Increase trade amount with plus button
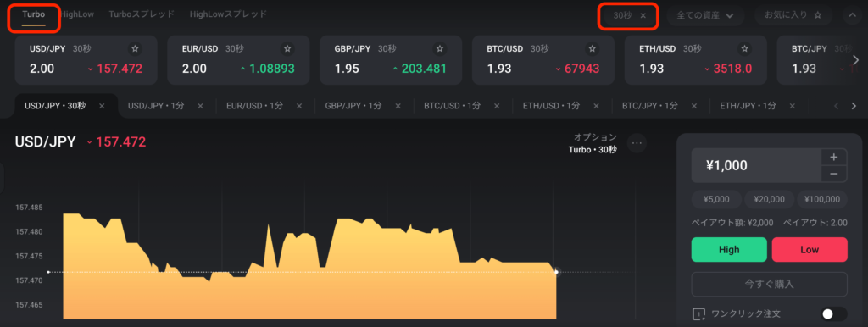The width and height of the screenshot is (868, 327). (x=834, y=157)
